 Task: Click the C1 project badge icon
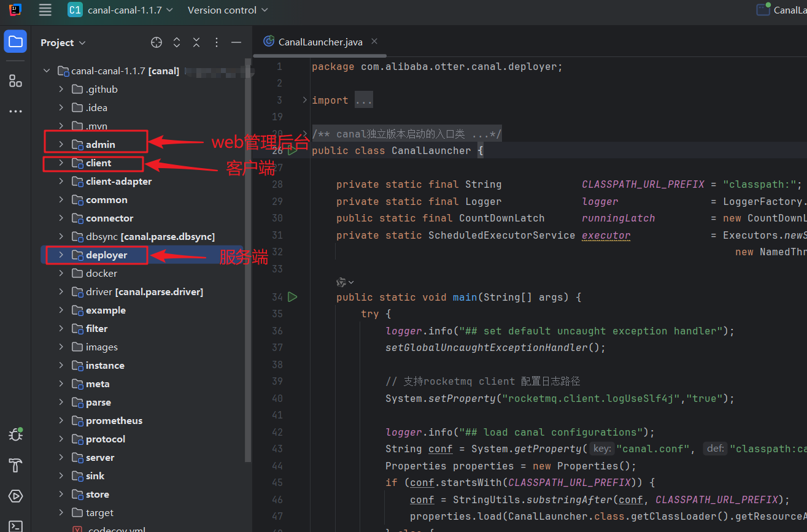(75, 10)
